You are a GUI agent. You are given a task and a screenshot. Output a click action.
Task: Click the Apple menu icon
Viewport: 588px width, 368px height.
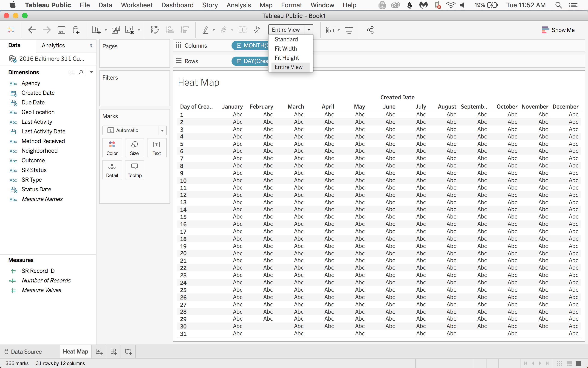12,5
